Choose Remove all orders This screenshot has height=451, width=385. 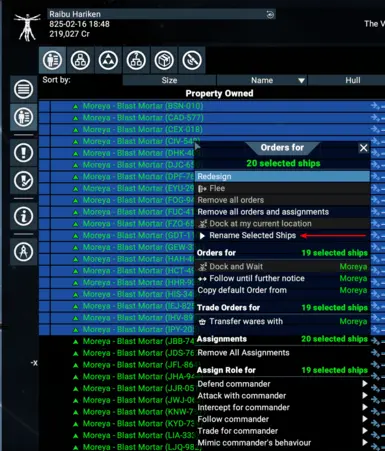[x=283, y=200]
